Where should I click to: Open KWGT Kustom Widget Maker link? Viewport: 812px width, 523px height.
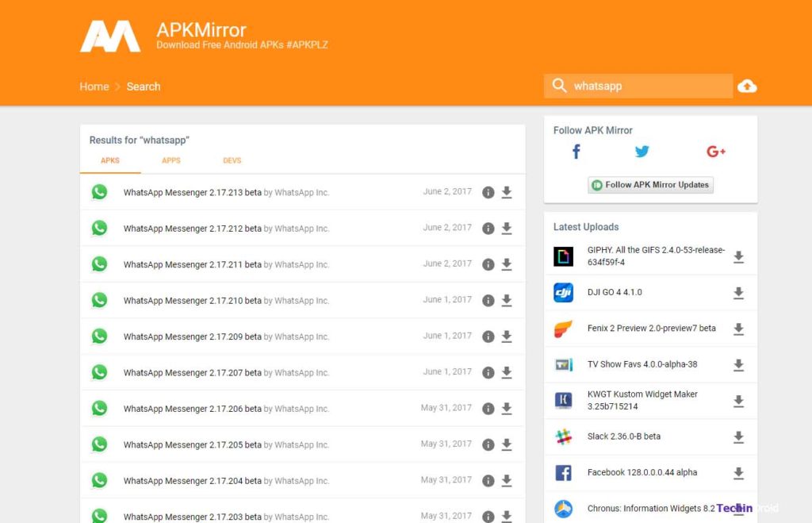click(x=642, y=400)
